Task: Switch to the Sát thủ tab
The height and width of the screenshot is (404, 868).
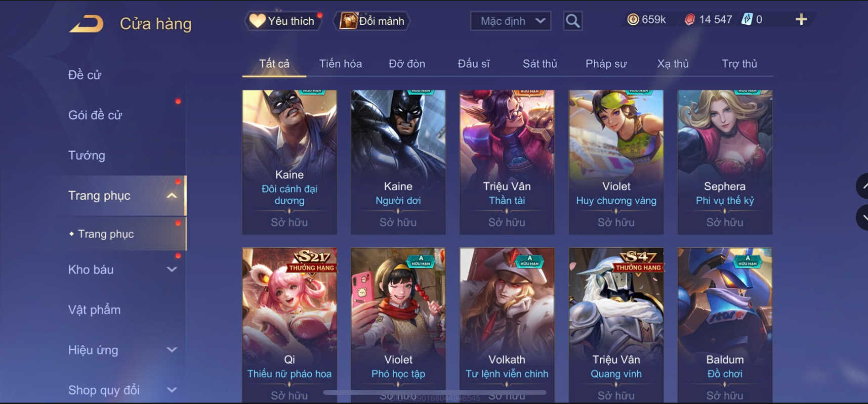Action: pyautogui.click(x=540, y=64)
